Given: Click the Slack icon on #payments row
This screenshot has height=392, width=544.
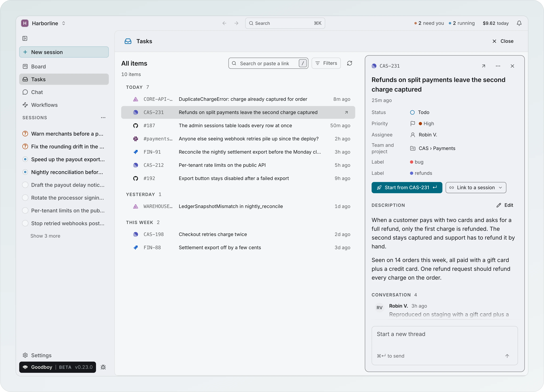Looking at the screenshot, I should 135,139.
